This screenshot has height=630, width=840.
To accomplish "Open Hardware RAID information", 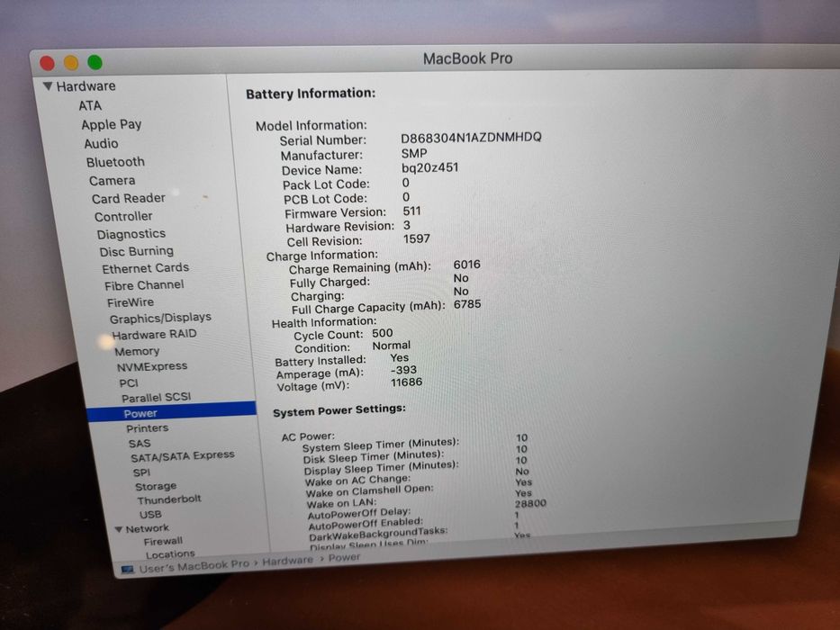I will pos(154,334).
